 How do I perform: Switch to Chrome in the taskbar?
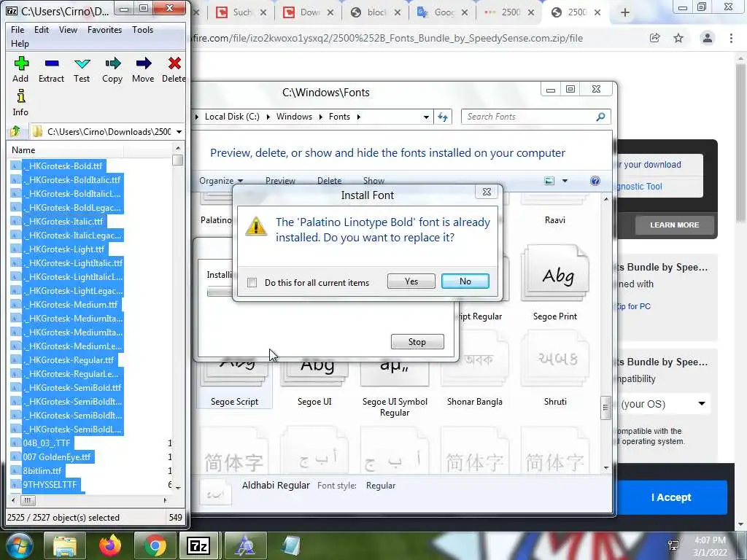(x=155, y=545)
